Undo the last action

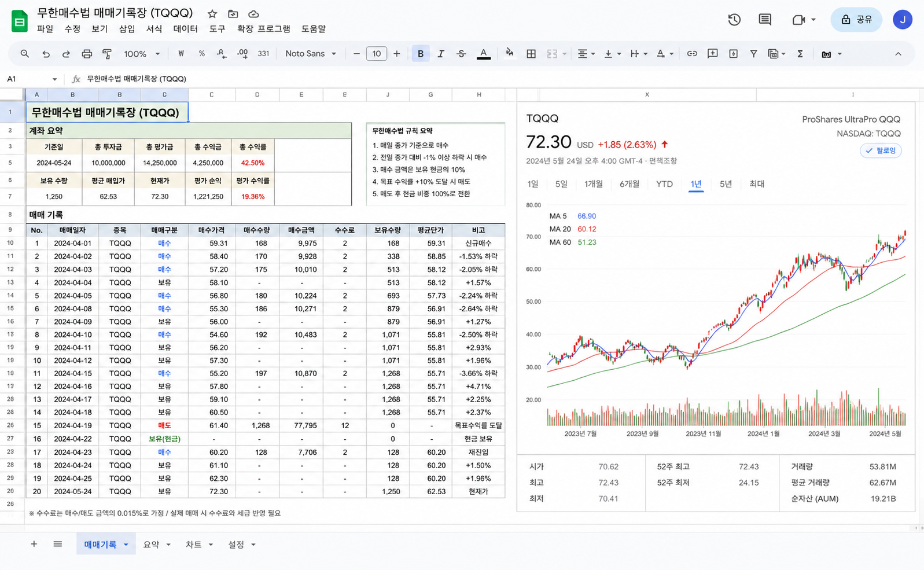pyautogui.click(x=46, y=54)
